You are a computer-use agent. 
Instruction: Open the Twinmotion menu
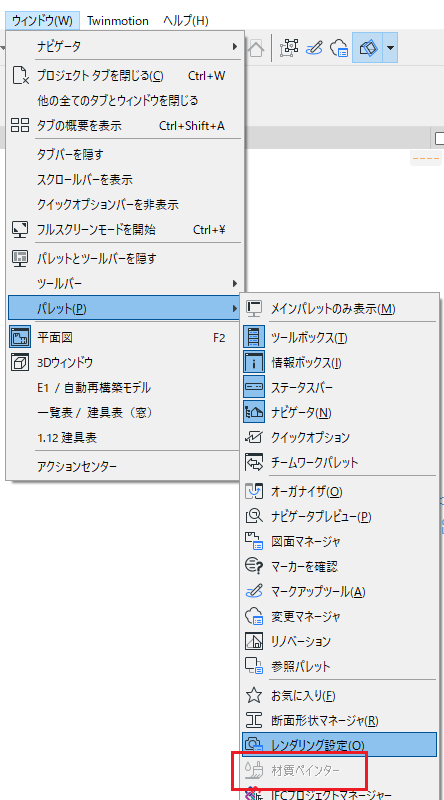118,21
